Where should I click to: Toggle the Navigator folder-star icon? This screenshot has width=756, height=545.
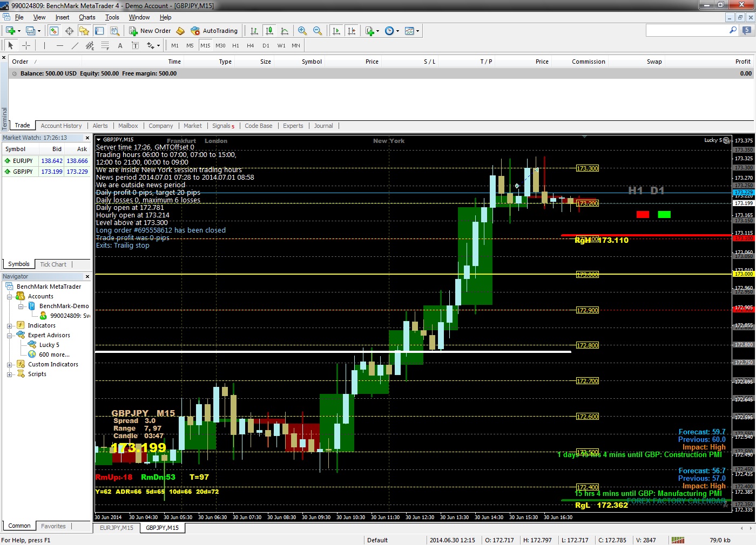(x=84, y=31)
